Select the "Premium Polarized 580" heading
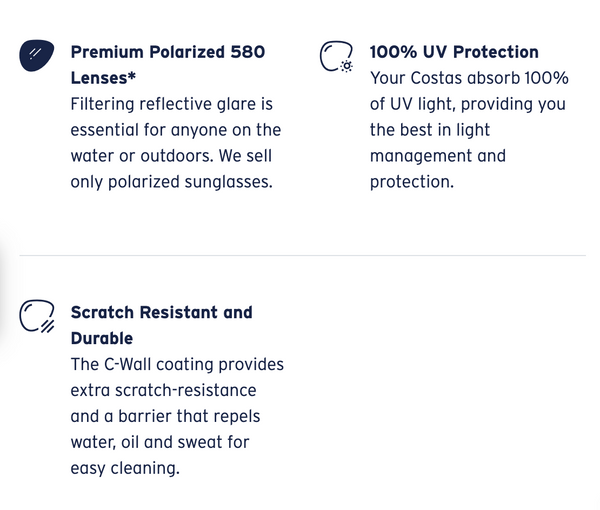The height and width of the screenshot is (510, 600). [x=168, y=52]
